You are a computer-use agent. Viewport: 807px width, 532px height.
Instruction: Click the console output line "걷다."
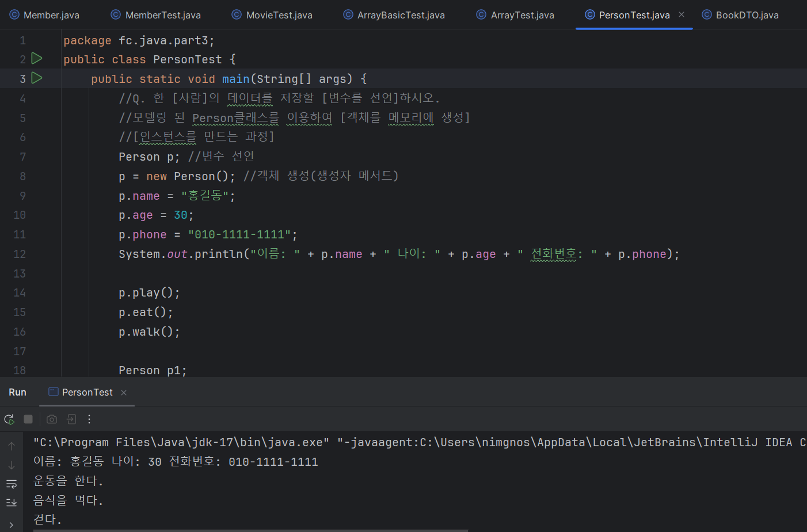47,519
